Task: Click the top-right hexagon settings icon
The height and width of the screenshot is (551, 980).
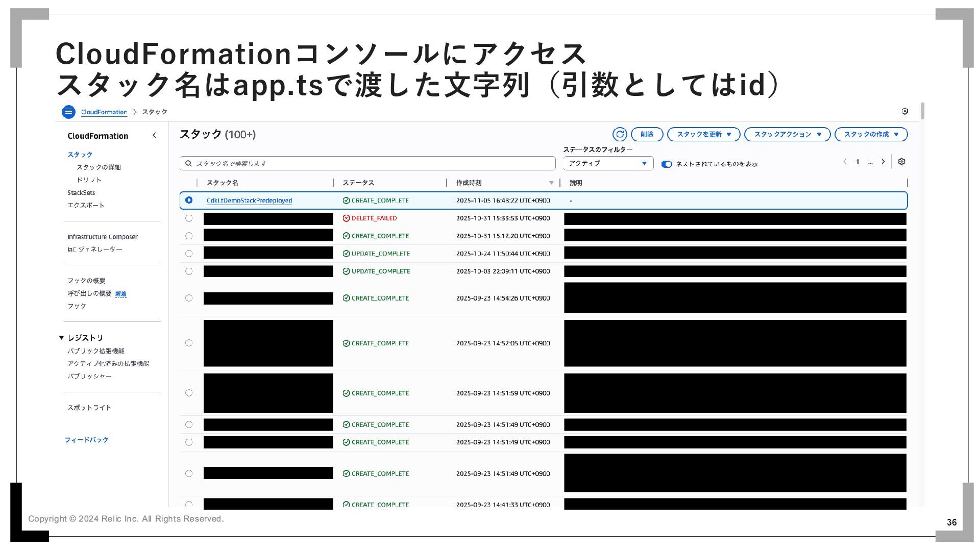Action: [x=904, y=111]
